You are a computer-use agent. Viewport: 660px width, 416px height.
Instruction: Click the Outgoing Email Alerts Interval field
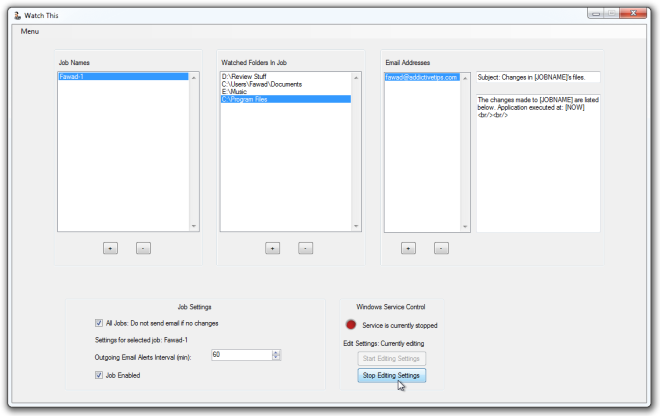click(242, 355)
